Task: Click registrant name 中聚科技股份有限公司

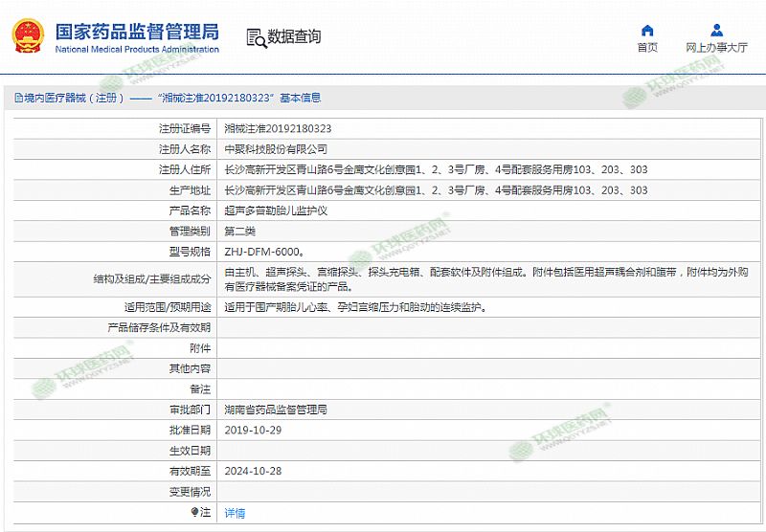Action: tap(275, 149)
